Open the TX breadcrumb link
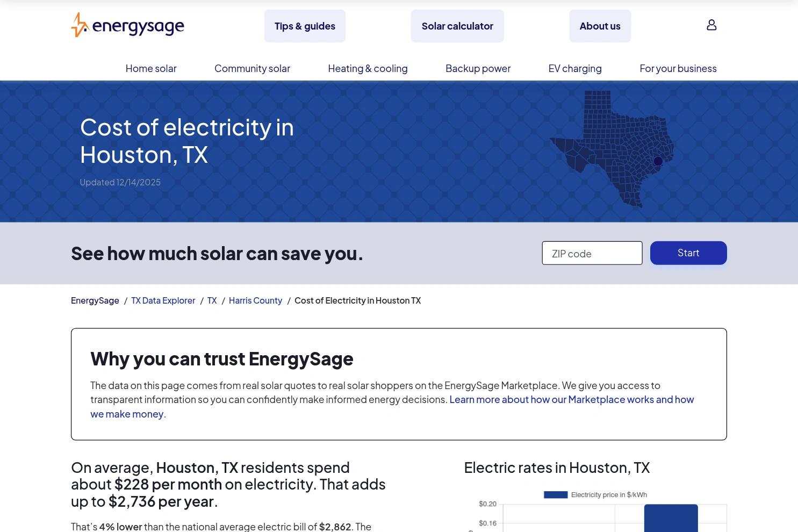 coord(212,300)
